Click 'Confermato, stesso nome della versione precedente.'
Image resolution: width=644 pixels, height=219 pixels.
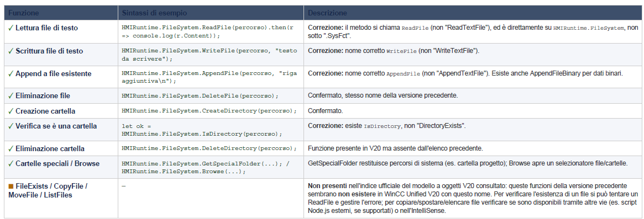click(383, 95)
